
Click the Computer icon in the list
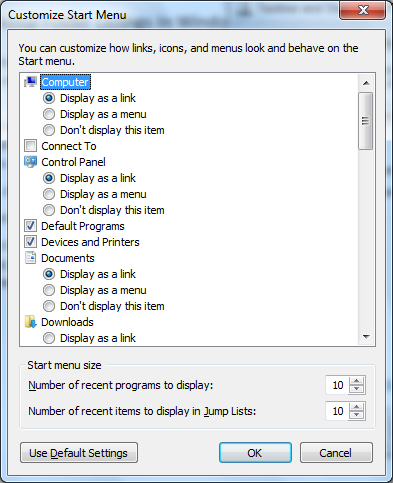[30, 82]
